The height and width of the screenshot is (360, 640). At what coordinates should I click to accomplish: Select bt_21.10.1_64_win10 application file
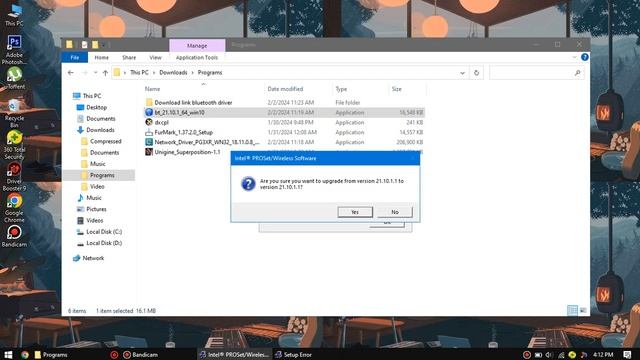179,112
